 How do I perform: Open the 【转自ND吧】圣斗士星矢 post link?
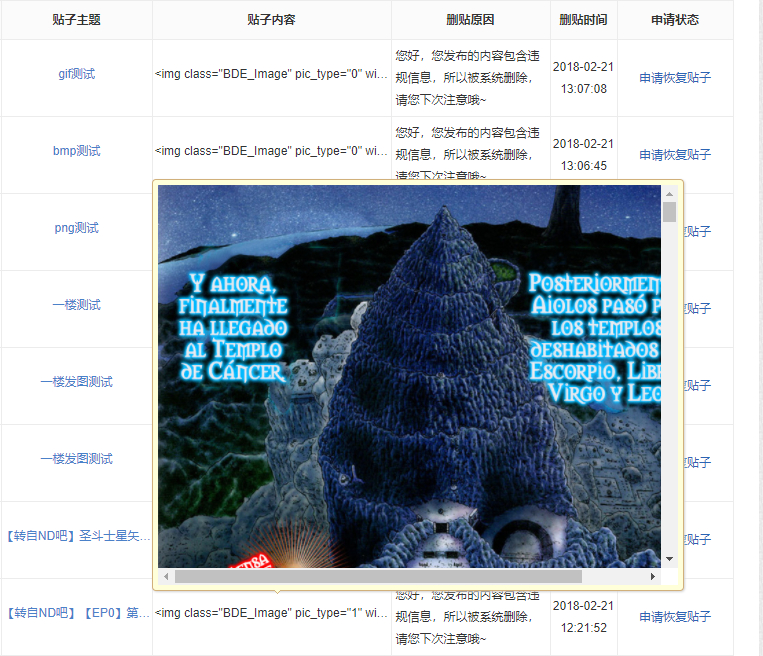(78, 536)
